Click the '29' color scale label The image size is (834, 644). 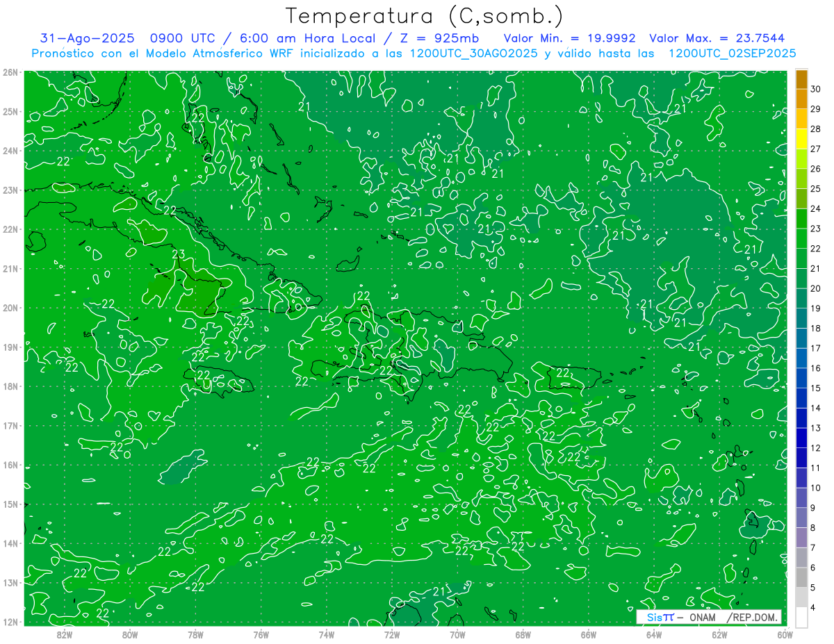[x=816, y=109]
